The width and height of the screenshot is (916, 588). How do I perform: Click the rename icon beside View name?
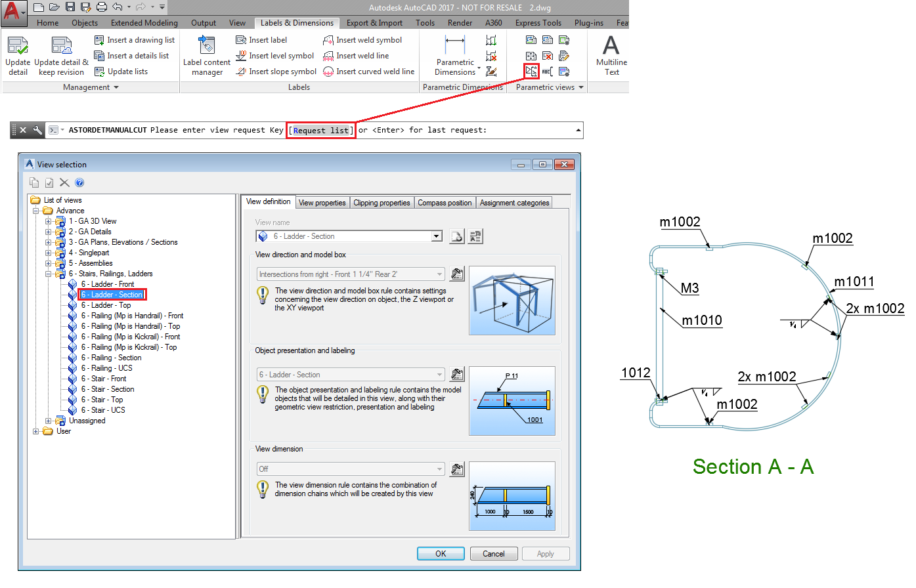(475, 236)
